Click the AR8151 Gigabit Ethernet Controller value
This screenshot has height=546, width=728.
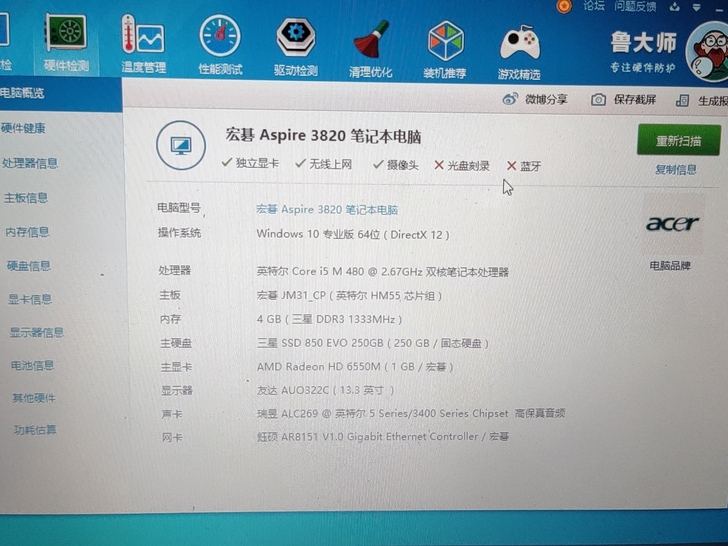(383, 436)
